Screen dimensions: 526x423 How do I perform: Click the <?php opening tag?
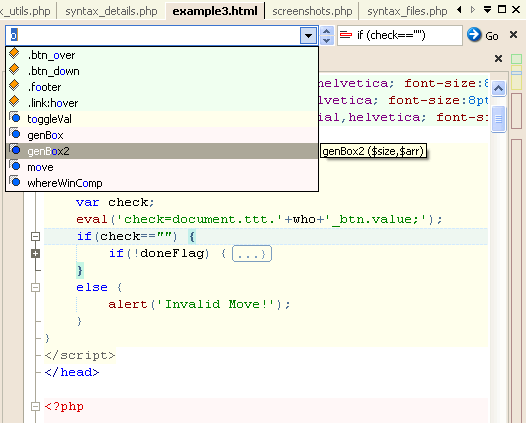[64, 407]
